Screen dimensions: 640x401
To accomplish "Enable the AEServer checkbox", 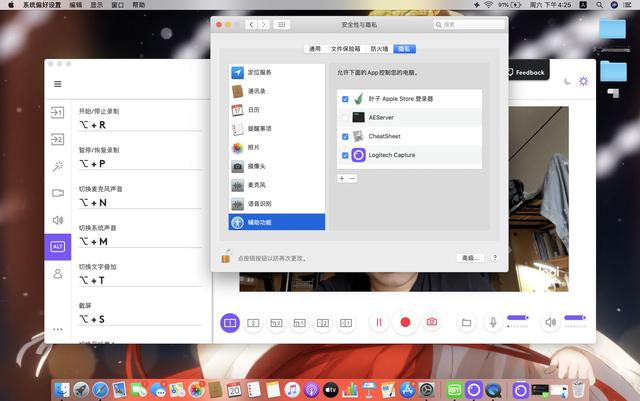I will click(345, 118).
